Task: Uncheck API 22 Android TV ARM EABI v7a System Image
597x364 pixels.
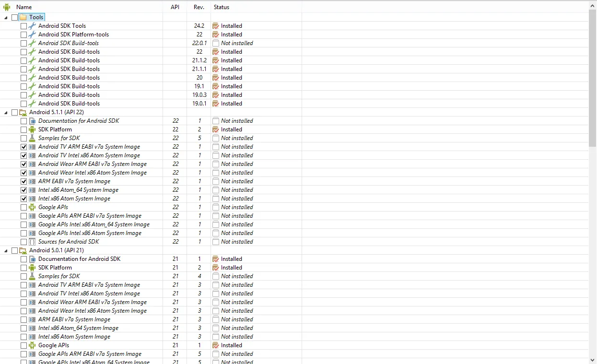Action: (x=23, y=147)
